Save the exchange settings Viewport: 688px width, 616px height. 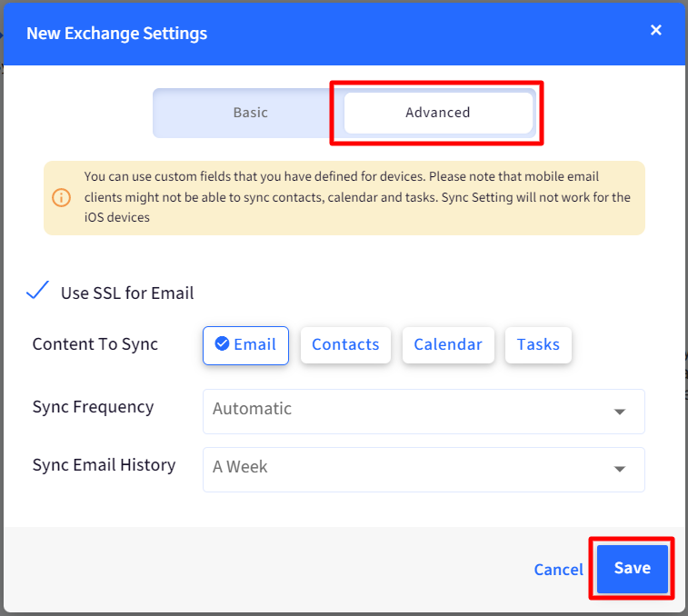tap(633, 568)
